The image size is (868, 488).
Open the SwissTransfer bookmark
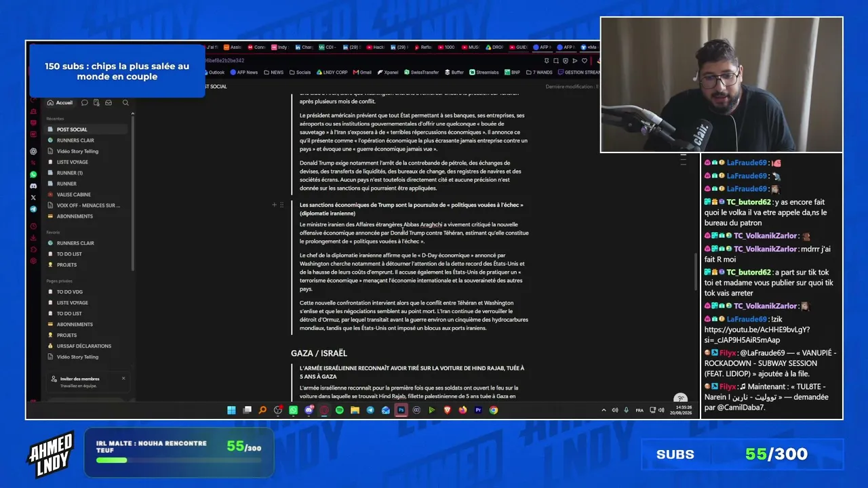pyautogui.click(x=421, y=73)
